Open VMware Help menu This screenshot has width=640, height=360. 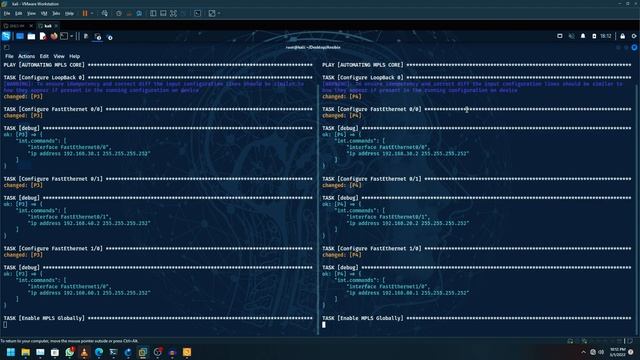69,13
